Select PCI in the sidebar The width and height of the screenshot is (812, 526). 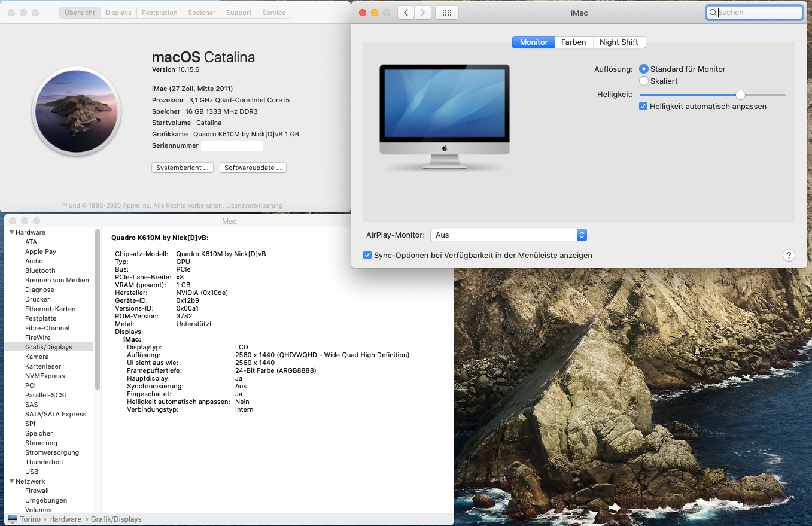[31, 385]
